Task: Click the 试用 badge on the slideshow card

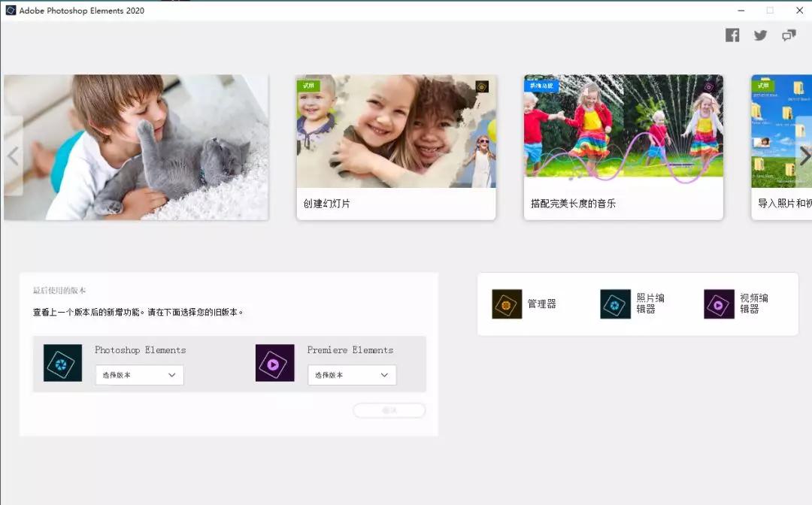Action: click(309, 86)
